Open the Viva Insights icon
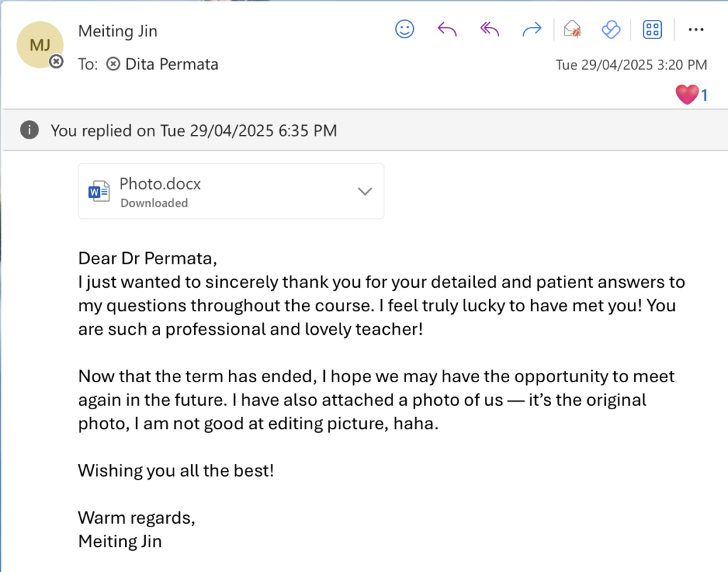Image resolution: width=728 pixels, height=572 pixels. 611,29
